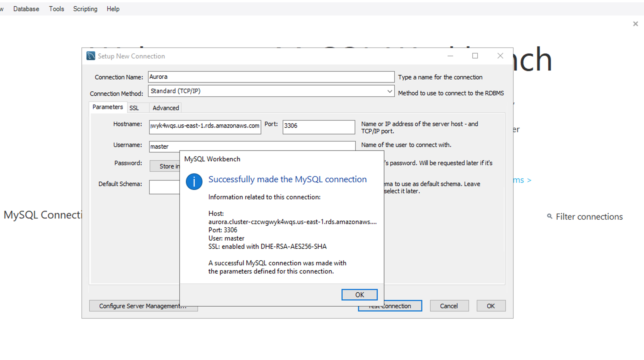644x360 pixels.
Task: Click the Filter connections magnifier icon
Action: pos(549,216)
